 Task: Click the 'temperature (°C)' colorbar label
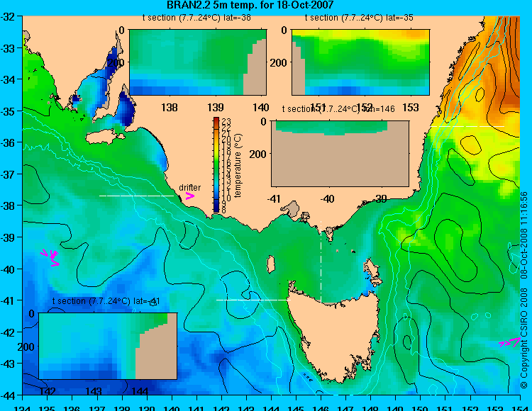(238, 165)
